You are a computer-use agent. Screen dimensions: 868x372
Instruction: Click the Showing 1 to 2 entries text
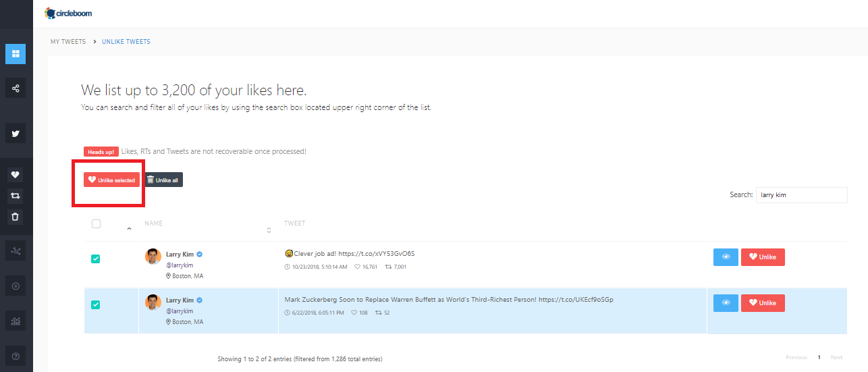tap(300, 358)
